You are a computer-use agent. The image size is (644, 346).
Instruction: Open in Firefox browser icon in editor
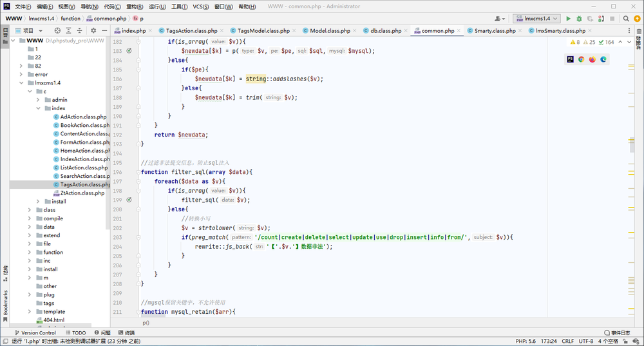point(592,59)
